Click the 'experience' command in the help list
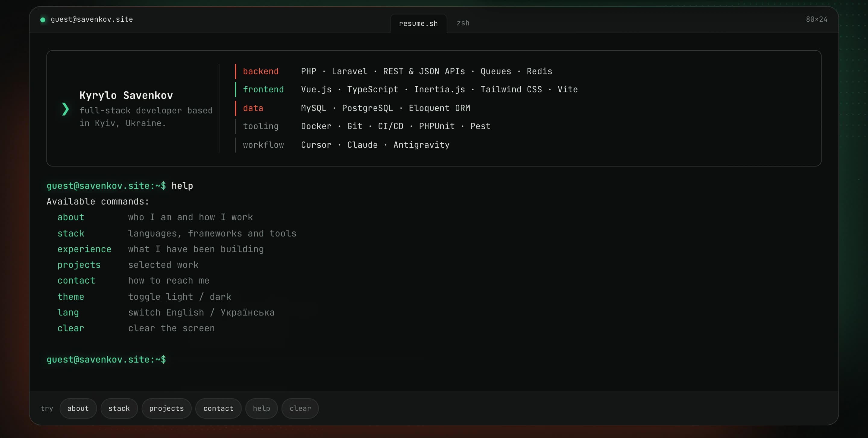Viewport: 868px width, 438px height. click(x=84, y=249)
